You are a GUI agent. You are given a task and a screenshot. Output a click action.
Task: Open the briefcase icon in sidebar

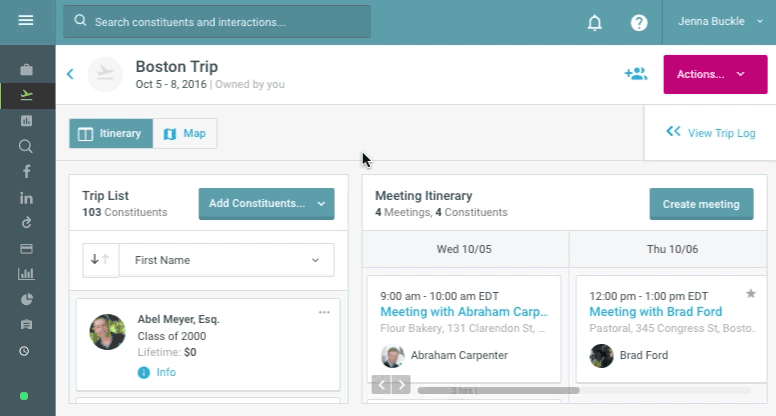(26, 70)
